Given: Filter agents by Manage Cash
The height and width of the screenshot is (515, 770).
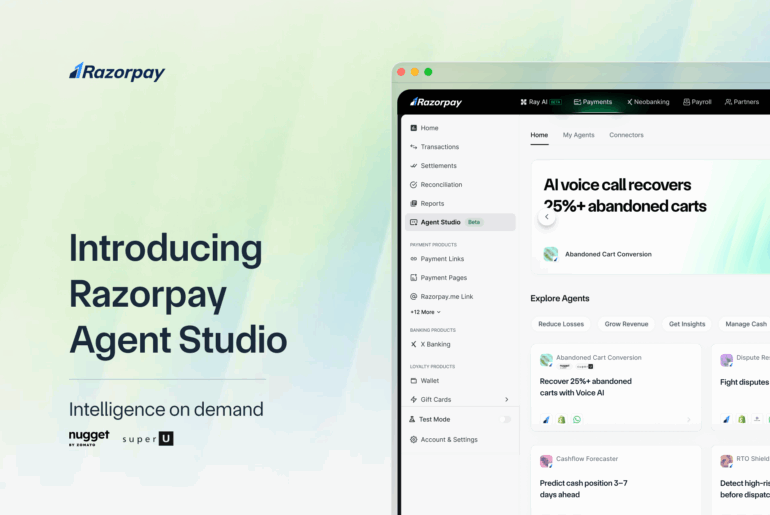Looking at the screenshot, I should [x=745, y=324].
